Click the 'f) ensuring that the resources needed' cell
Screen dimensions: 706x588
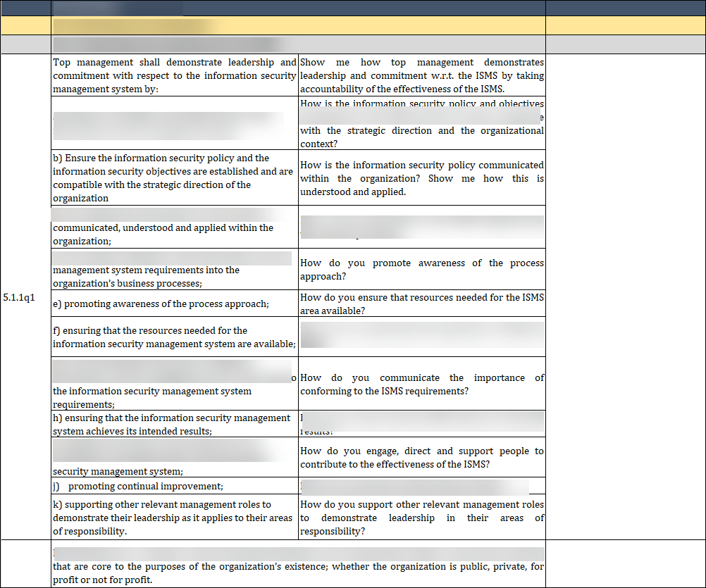click(174, 337)
